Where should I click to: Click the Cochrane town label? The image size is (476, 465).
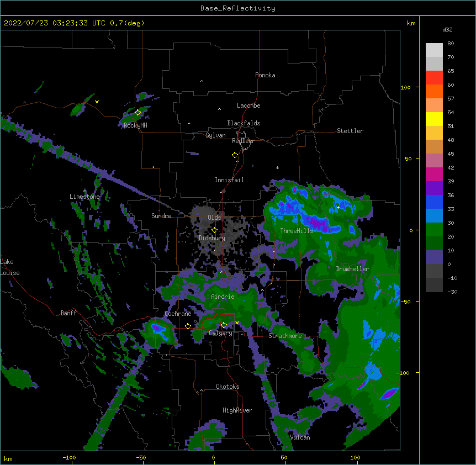click(x=178, y=314)
